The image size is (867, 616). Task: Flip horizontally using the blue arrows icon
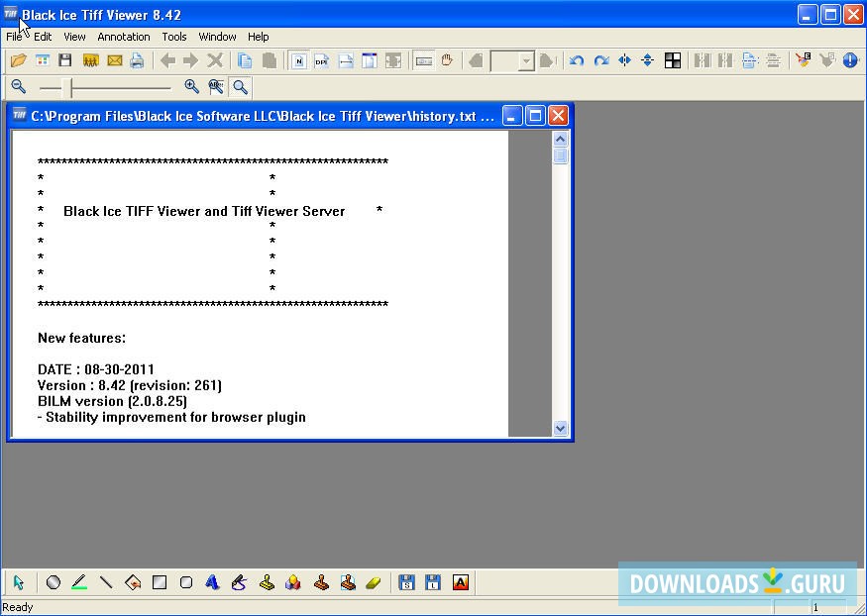(x=625, y=60)
